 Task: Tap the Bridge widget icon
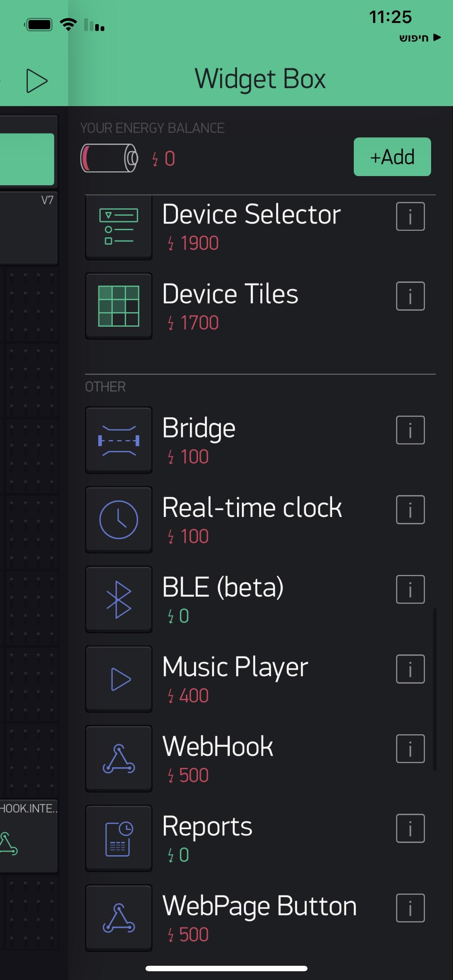pos(119,440)
